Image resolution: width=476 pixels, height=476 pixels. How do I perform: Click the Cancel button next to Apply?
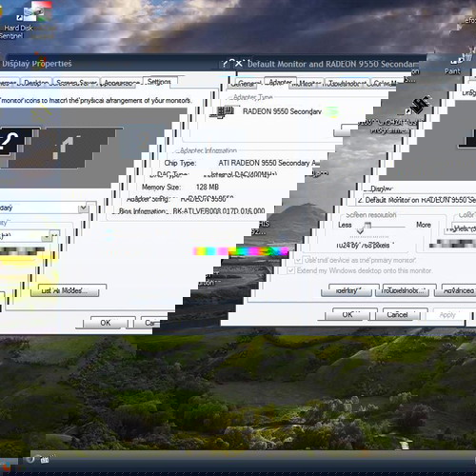(x=398, y=314)
